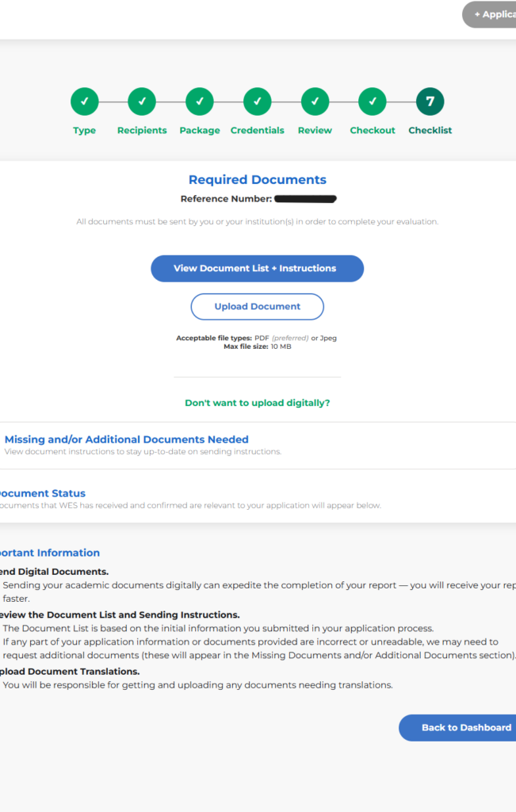Open the Credentials step checkmark circle
Image resolution: width=516 pixels, height=812 pixels.
point(257,101)
